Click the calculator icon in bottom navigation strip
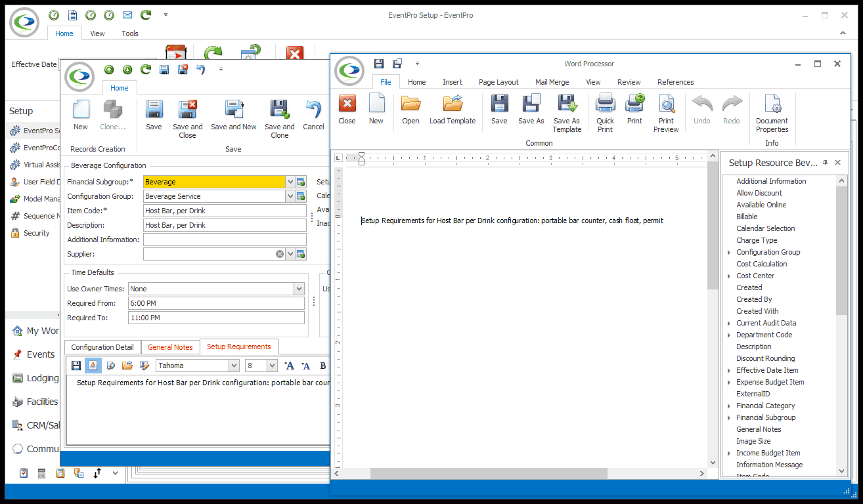Image resolution: width=863 pixels, height=504 pixels. click(42, 472)
